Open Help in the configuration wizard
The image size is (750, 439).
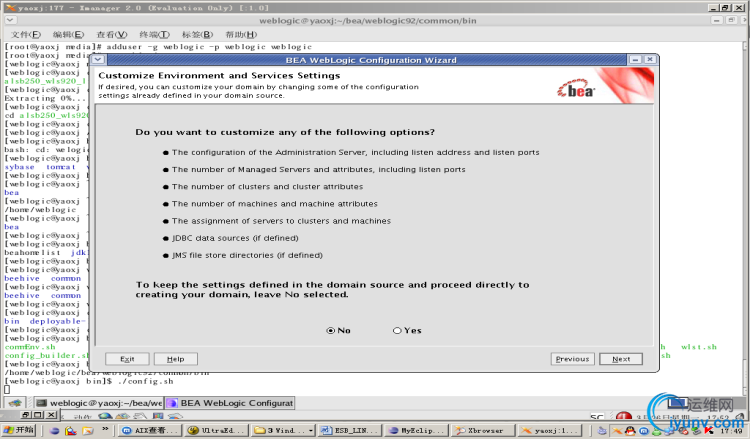click(176, 359)
